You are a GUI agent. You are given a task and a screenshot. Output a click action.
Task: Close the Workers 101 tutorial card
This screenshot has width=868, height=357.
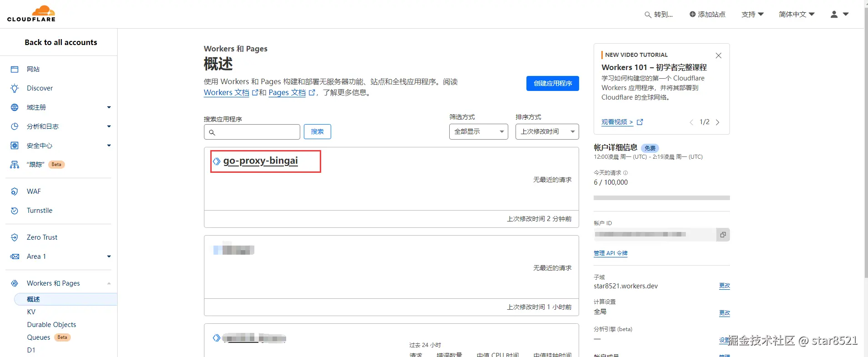point(719,55)
